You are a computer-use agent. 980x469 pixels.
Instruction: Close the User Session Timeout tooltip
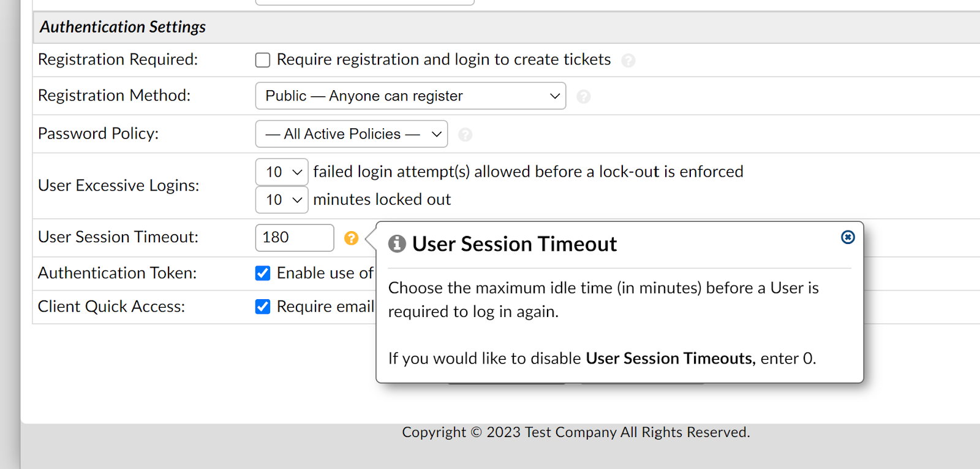[x=848, y=237]
